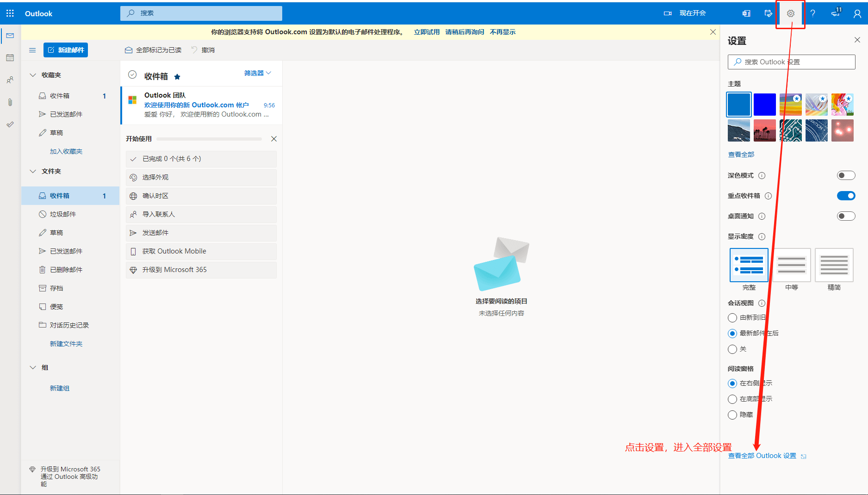Open the What's new megaphone icon

835,13
